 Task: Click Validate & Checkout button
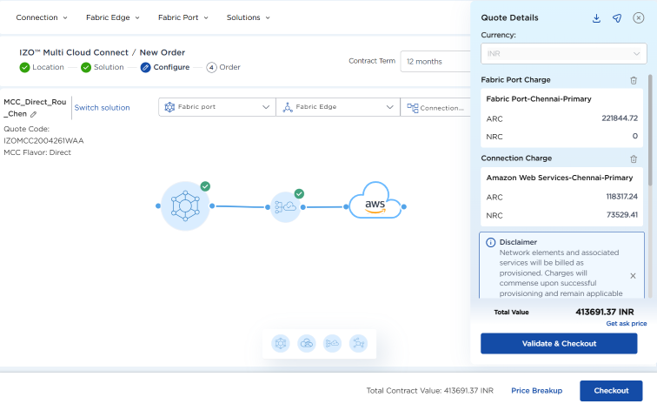coord(559,344)
